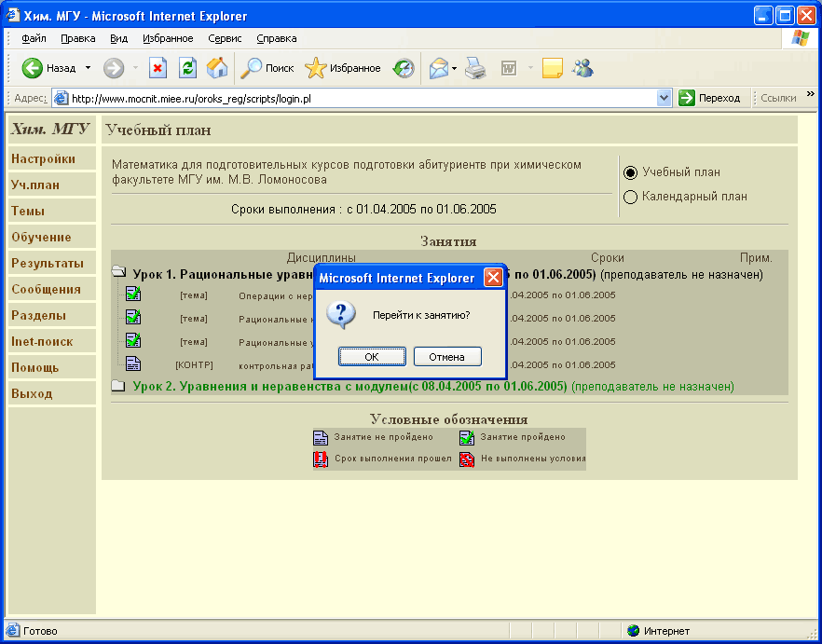Image resolution: width=822 pixels, height=644 pixels.
Task: Click the Edit with Word icon
Action: (x=509, y=68)
